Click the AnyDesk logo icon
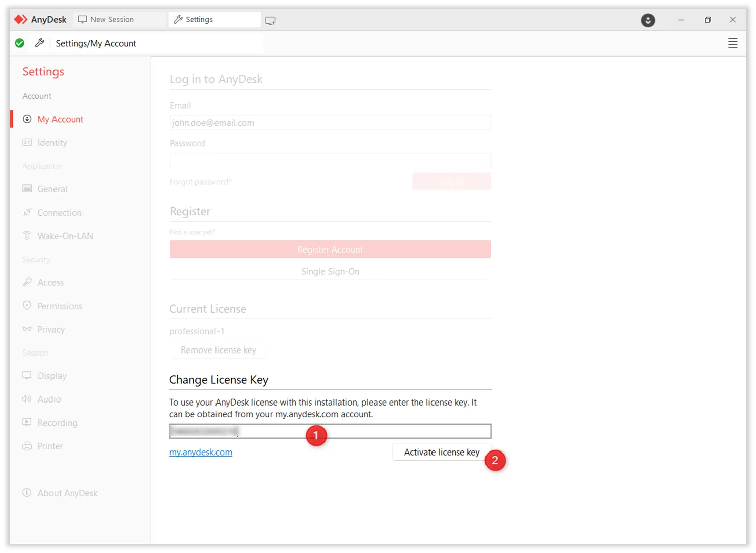This screenshot has height=553, width=756. coord(21,20)
